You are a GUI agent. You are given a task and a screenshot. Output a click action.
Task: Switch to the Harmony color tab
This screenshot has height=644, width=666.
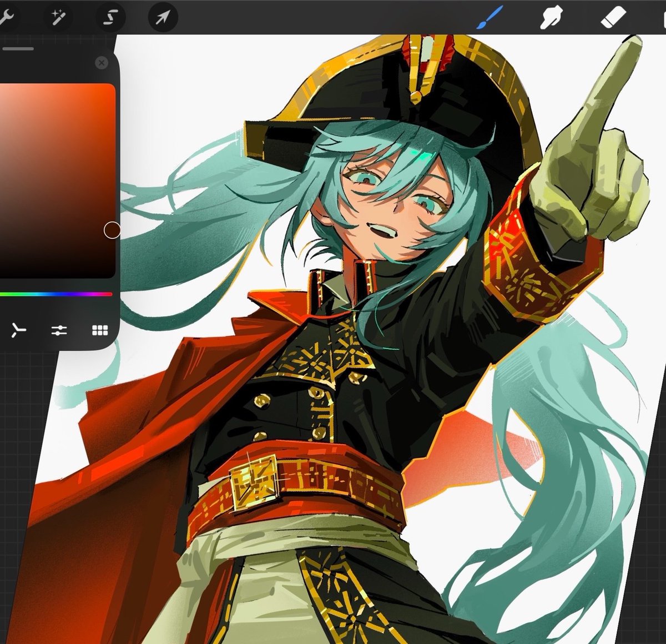pyautogui.click(x=18, y=331)
